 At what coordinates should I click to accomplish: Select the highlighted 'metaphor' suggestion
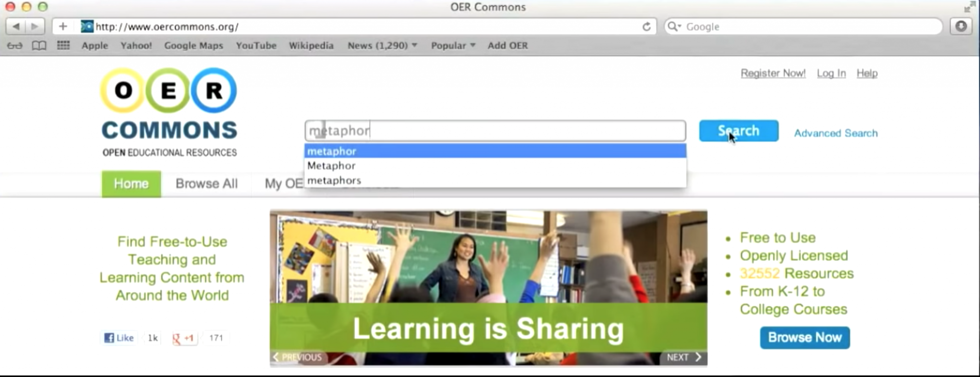tap(495, 151)
